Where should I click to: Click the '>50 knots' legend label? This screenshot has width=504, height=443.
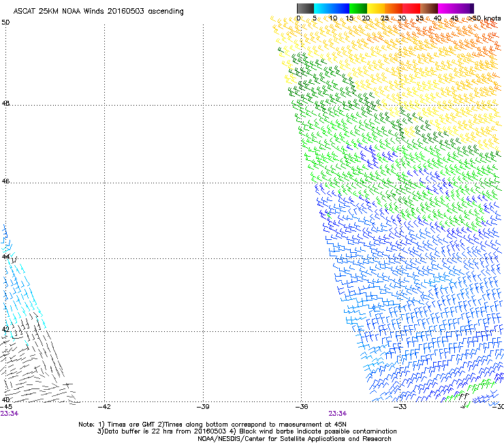point(484,18)
